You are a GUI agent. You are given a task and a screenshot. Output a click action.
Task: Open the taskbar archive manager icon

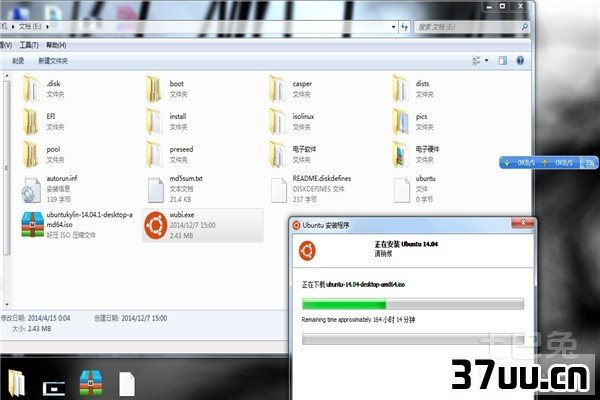(x=91, y=382)
